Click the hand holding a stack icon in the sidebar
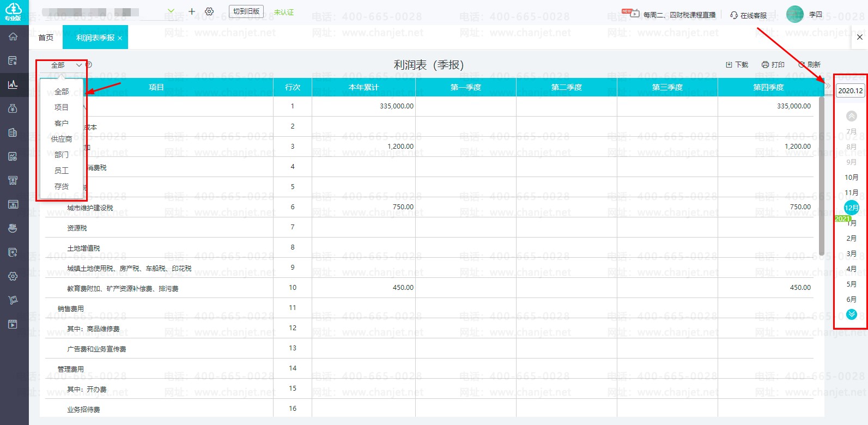 [13, 228]
